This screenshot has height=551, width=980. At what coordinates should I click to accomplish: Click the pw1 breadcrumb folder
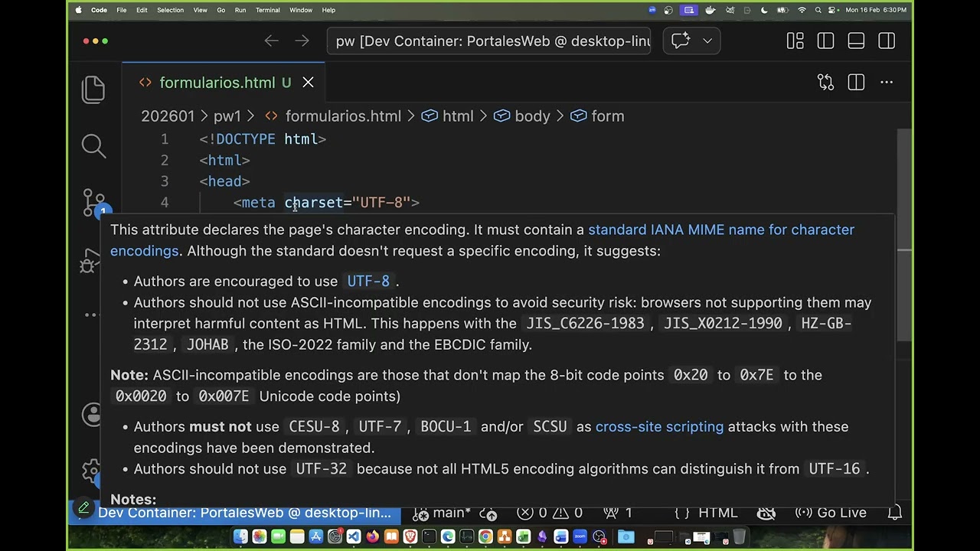tap(227, 116)
